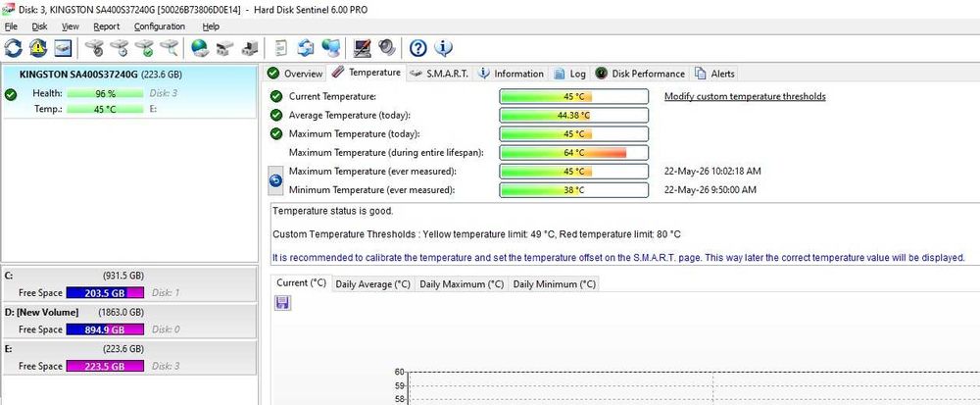Click the Minimum Temperature 38 °C gauge
This screenshot has height=405, width=980.
573,190
